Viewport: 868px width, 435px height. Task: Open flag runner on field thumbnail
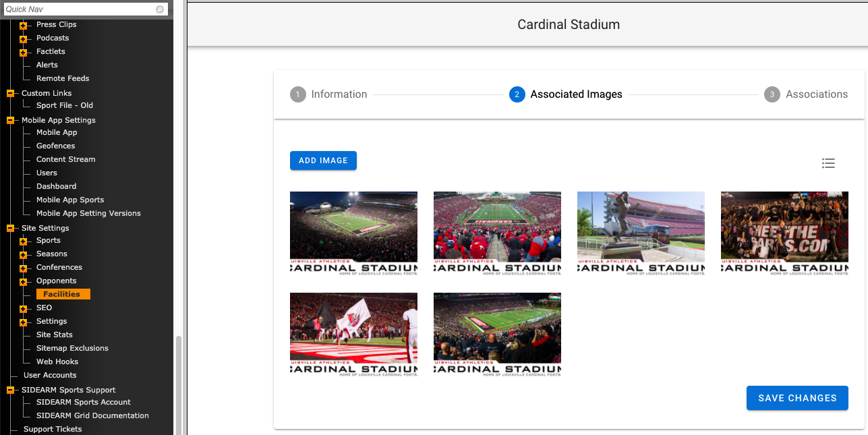[353, 335]
